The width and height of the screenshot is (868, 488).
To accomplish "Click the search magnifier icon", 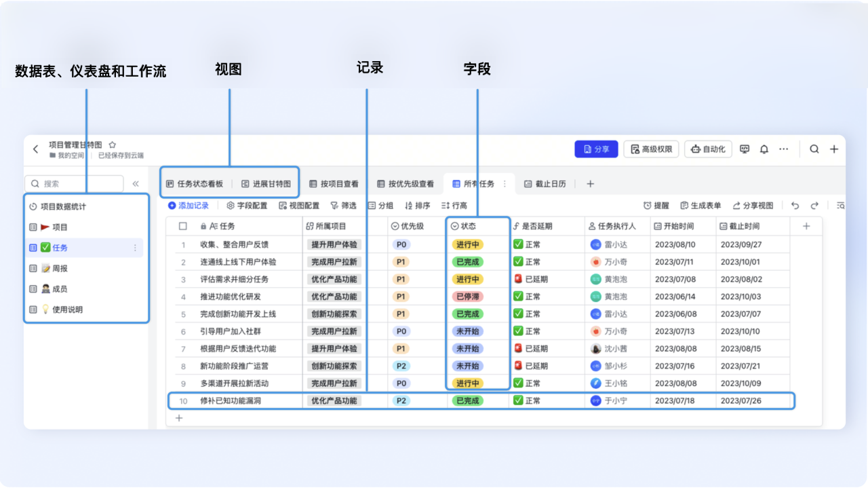I will click(x=813, y=149).
